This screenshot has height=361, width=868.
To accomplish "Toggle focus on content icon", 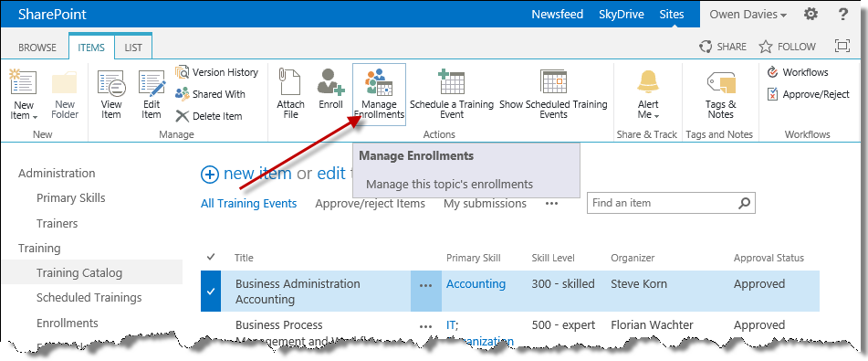I will (x=842, y=46).
